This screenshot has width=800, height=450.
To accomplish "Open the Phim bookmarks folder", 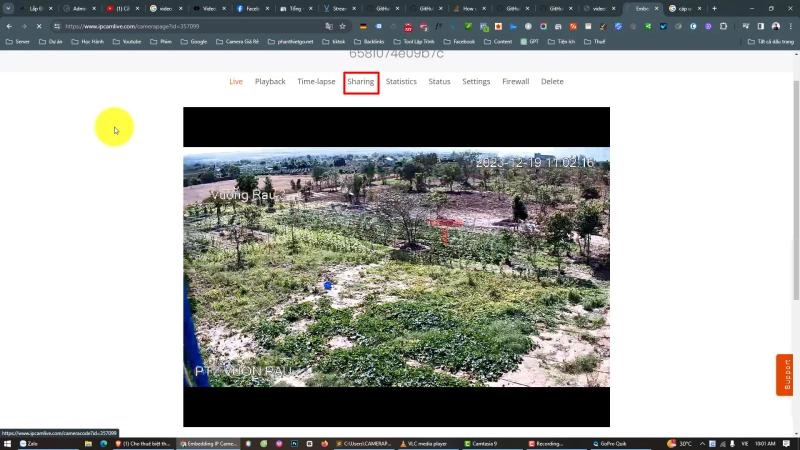I will click(161, 41).
